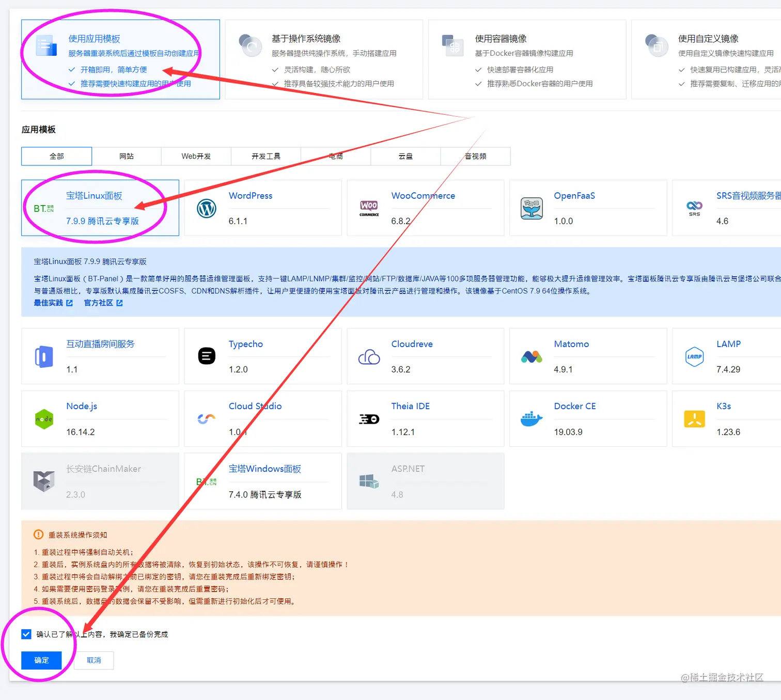Screen dimensions: 781x700
Task: Click the Docker CE template title
Action: [575, 407]
